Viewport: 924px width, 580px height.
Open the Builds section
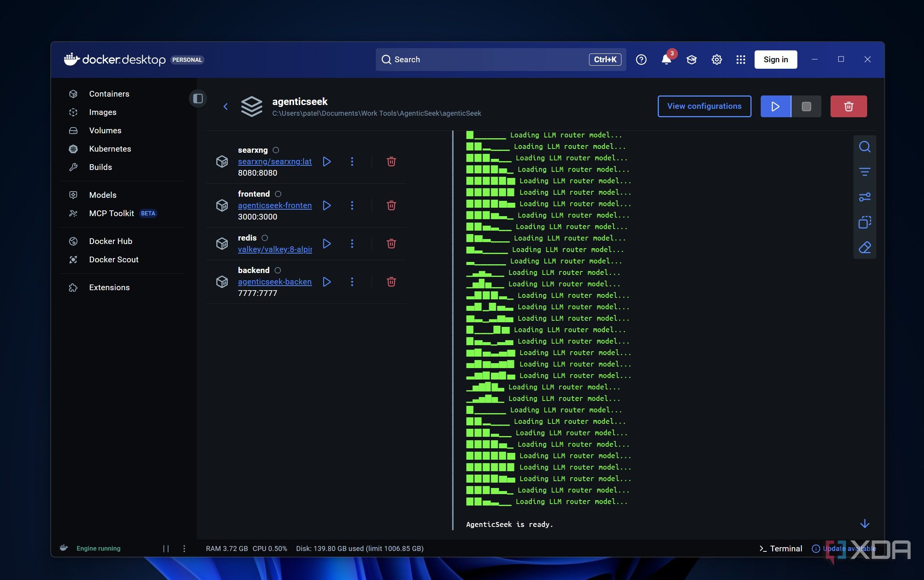point(100,167)
